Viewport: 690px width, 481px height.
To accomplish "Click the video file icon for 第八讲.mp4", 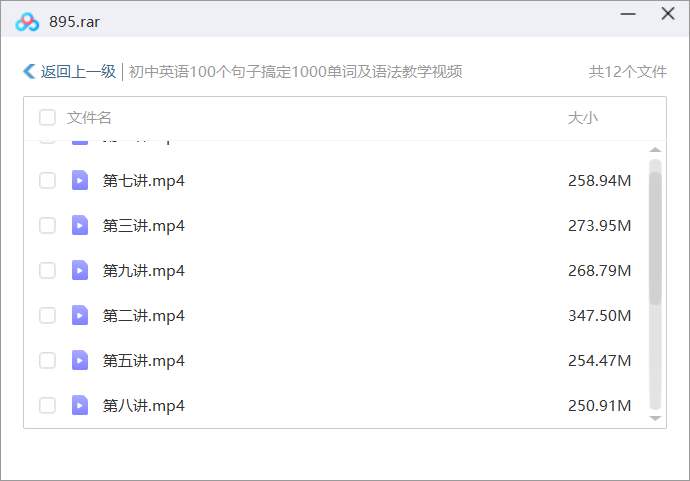I will click(80, 405).
